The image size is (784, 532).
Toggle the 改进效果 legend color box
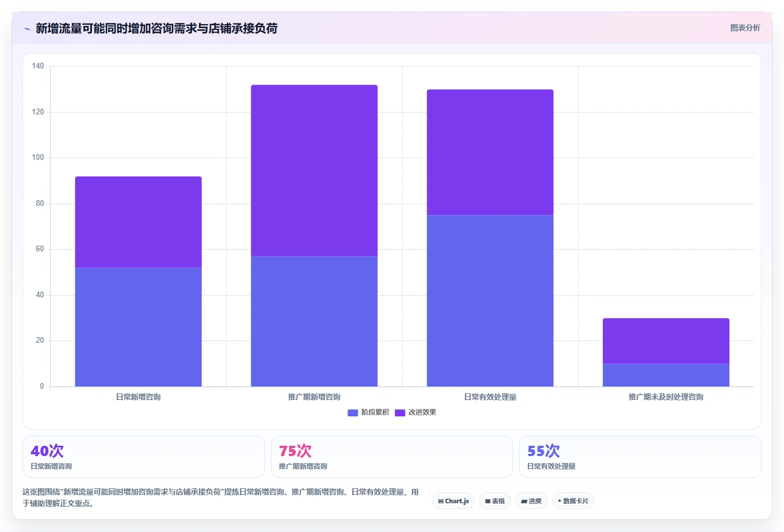pos(400,413)
